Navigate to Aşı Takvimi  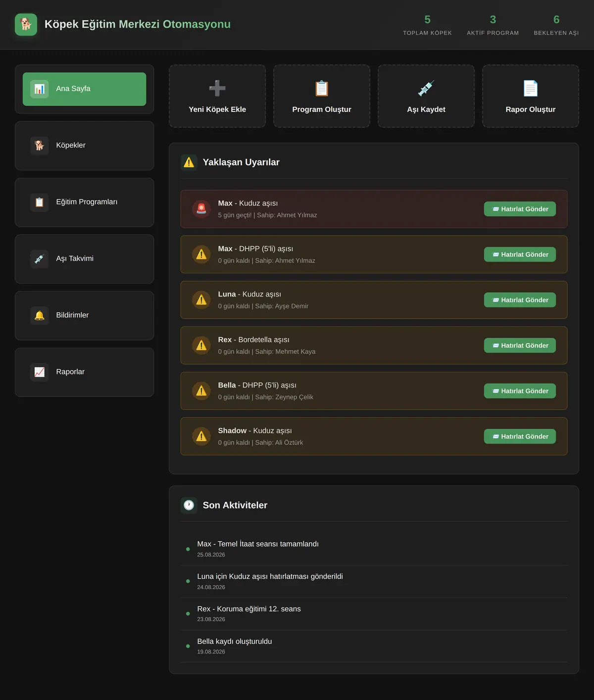point(85,259)
